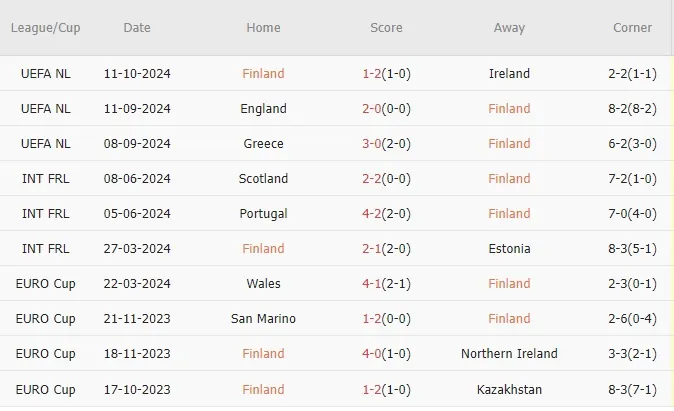The image size is (674, 411).
Task: Click the League/Cup column header
Action: 45,28
